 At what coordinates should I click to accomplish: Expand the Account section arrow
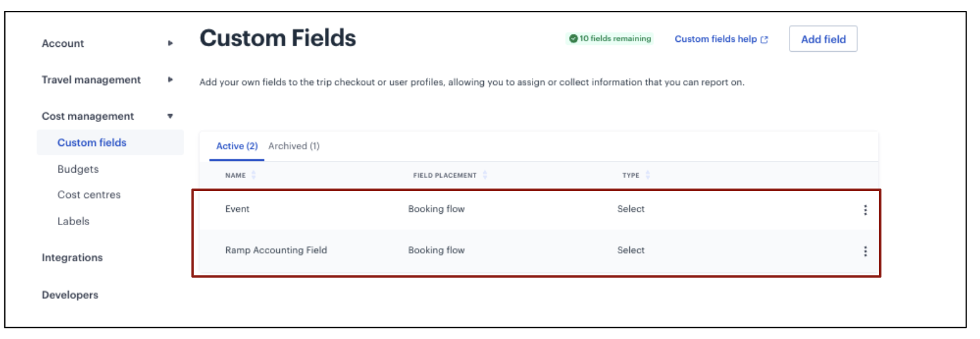[170, 43]
